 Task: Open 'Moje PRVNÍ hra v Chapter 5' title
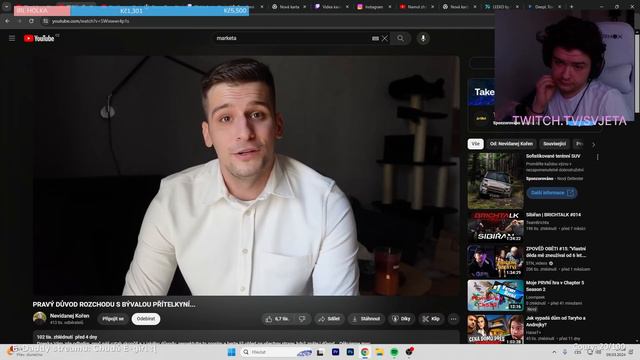[555, 286]
